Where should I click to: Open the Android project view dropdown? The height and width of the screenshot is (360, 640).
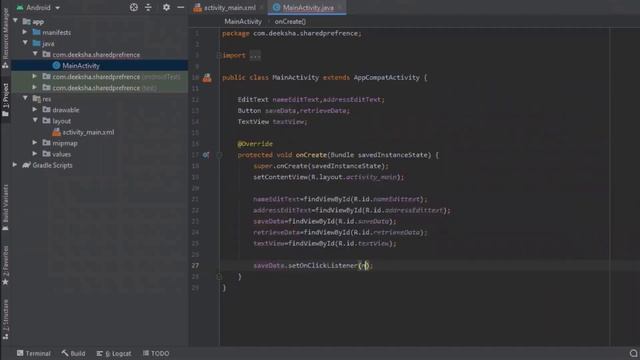[39, 7]
